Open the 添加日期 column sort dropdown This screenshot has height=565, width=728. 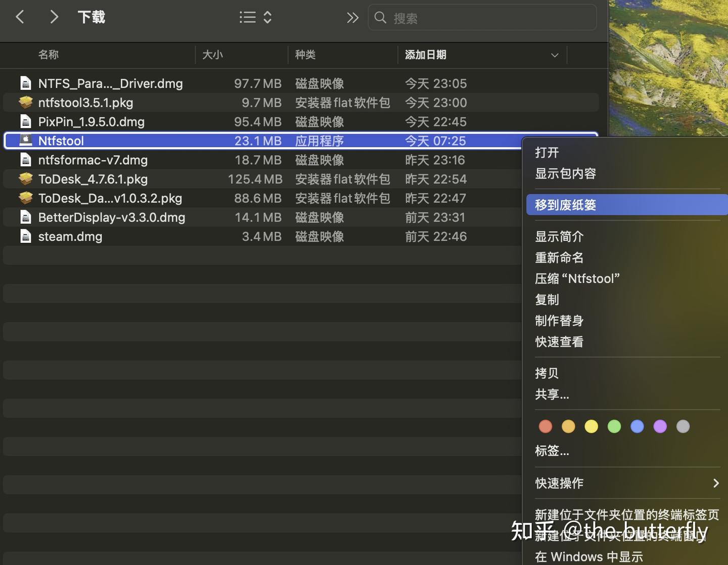[x=554, y=55]
